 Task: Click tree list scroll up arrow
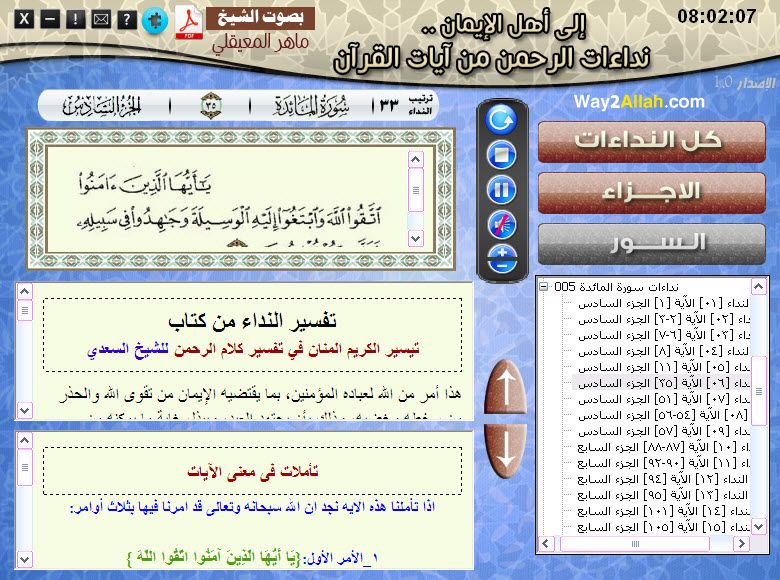tap(759, 286)
